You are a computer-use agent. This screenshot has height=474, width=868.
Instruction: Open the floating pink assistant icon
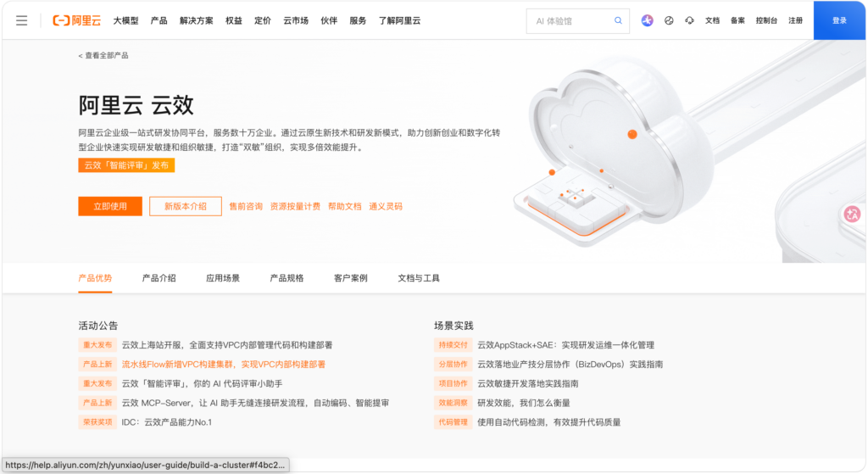click(853, 214)
